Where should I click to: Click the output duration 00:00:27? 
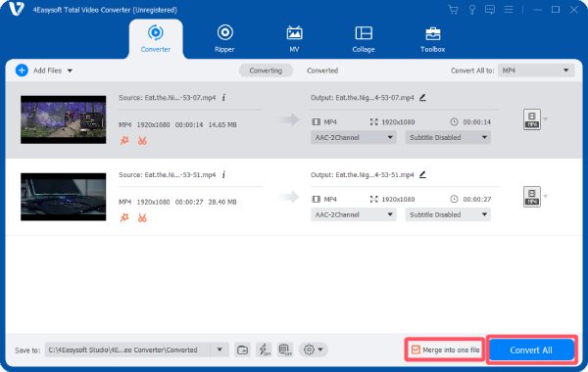click(476, 200)
